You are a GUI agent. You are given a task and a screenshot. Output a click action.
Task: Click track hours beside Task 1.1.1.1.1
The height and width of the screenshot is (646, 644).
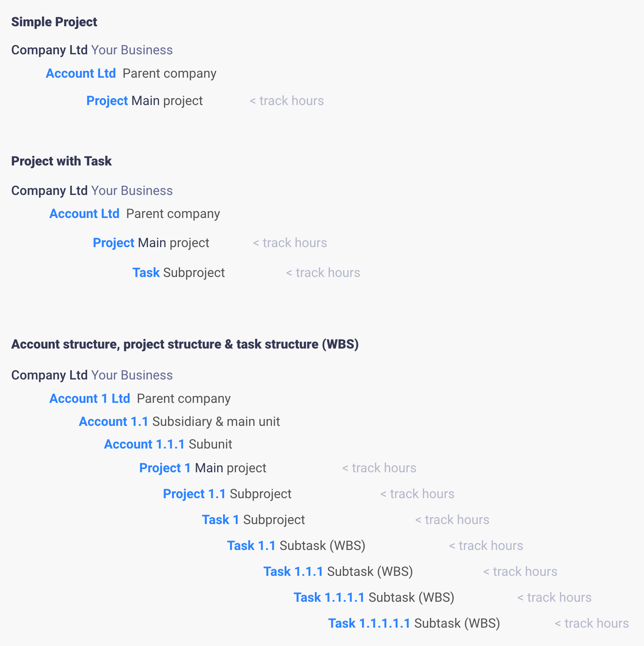coord(592,623)
